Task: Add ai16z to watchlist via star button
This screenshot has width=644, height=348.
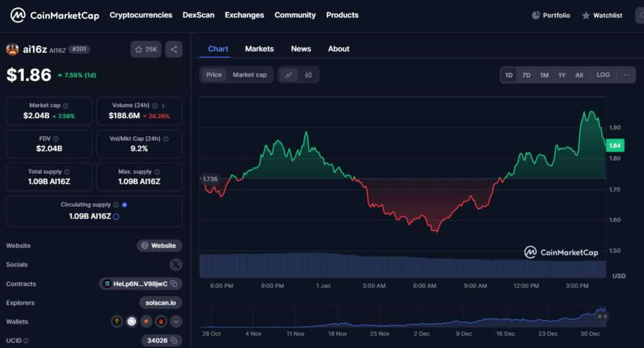Action: point(146,49)
